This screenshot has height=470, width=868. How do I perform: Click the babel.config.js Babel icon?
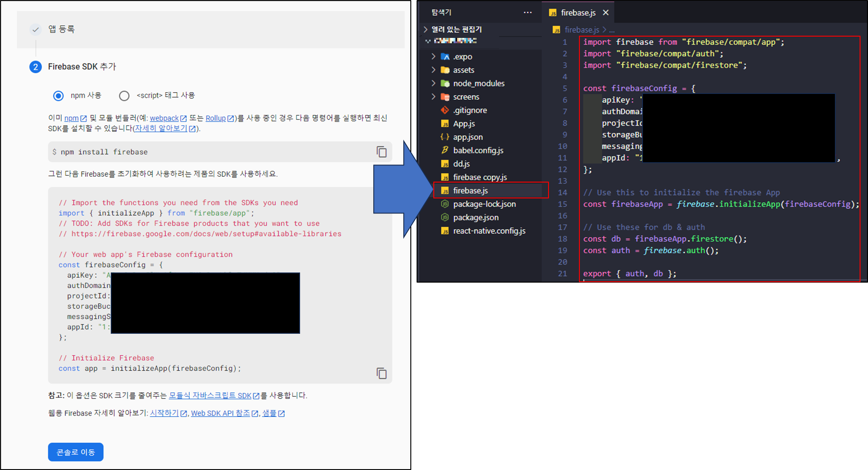(x=445, y=150)
